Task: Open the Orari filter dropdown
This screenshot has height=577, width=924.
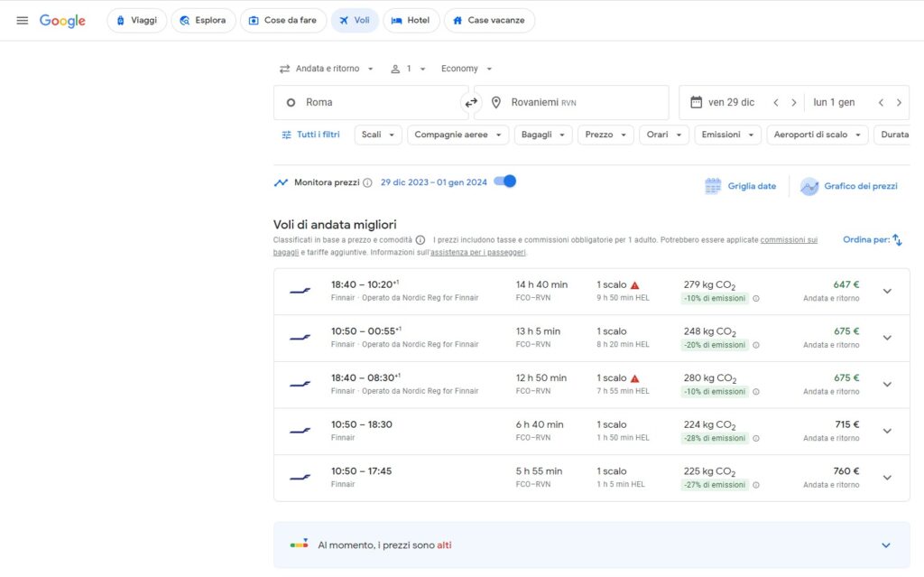Action: pos(664,135)
